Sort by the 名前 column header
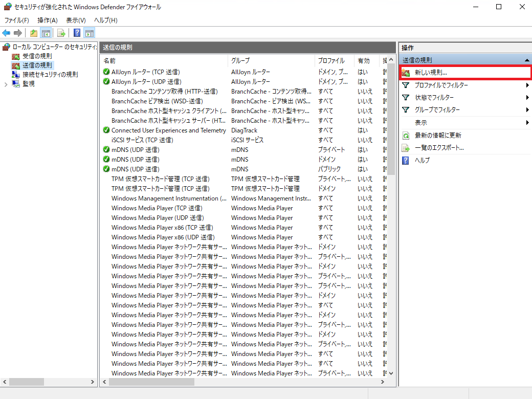Screen dimensions: 532x399 coord(165,61)
